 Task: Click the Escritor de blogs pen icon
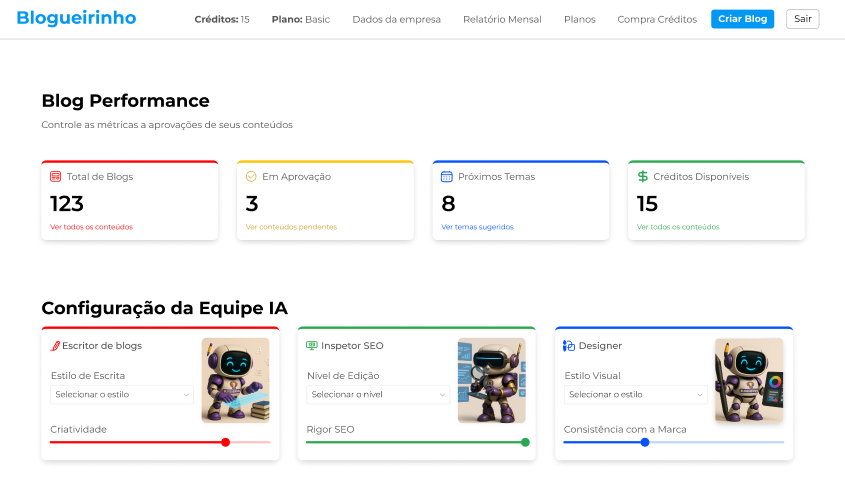(x=55, y=346)
